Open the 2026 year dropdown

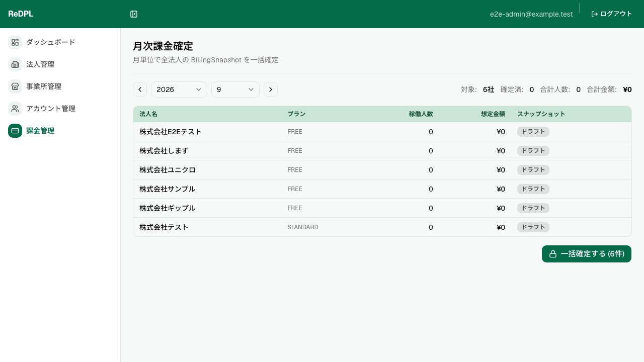179,89
